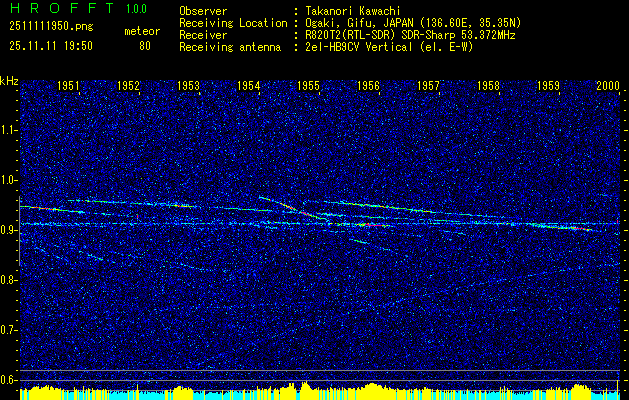Click time marker 1953

click(189, 86)
